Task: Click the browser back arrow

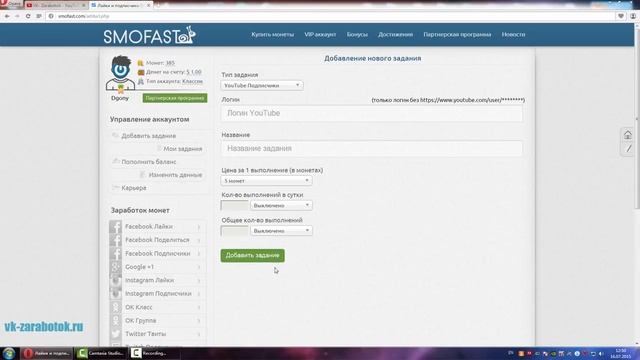Action: tap(7, 16)
